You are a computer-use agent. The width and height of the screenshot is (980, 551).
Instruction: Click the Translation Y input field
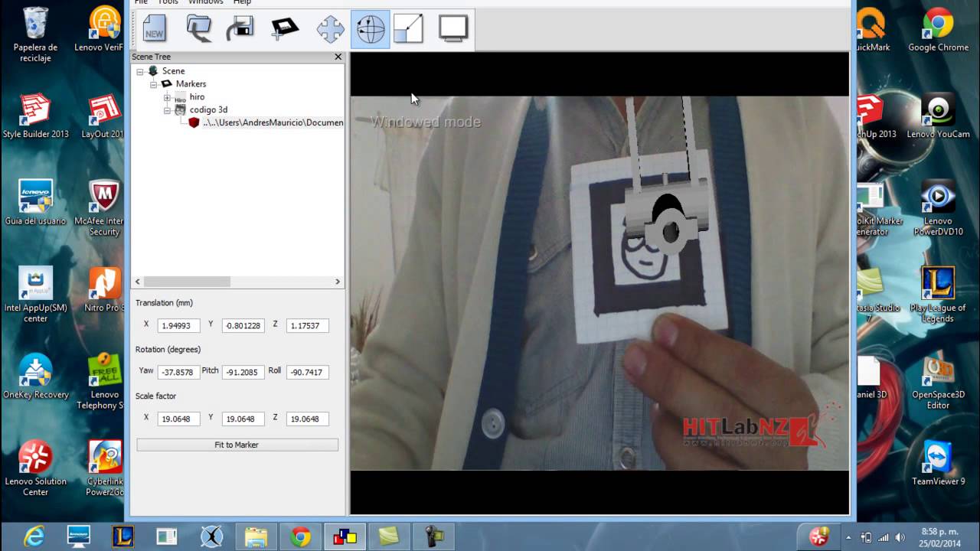pos(243,325)
